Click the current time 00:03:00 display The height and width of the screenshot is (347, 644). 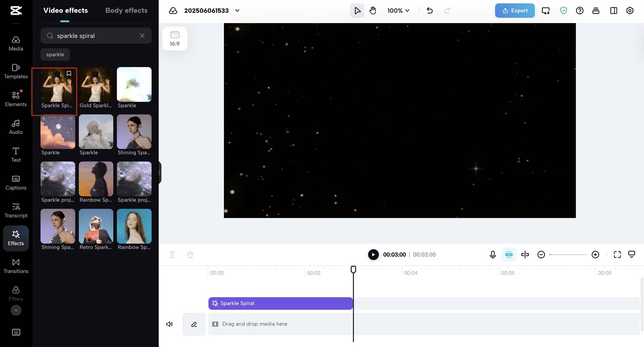tap(394, 255)
